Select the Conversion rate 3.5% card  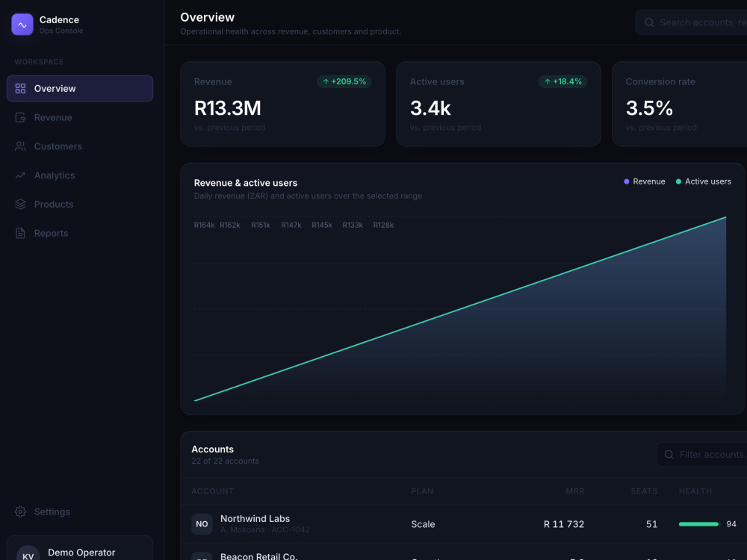pos(680,104)
